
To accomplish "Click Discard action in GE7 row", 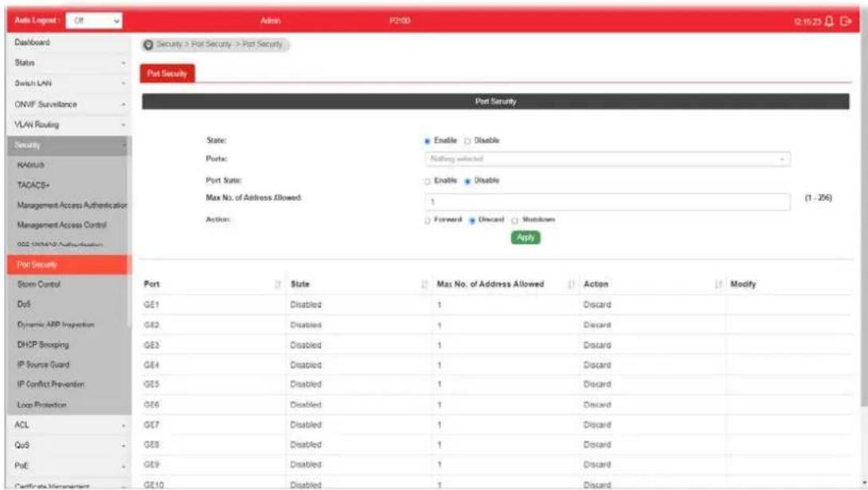I will click(x=597, y=425).
